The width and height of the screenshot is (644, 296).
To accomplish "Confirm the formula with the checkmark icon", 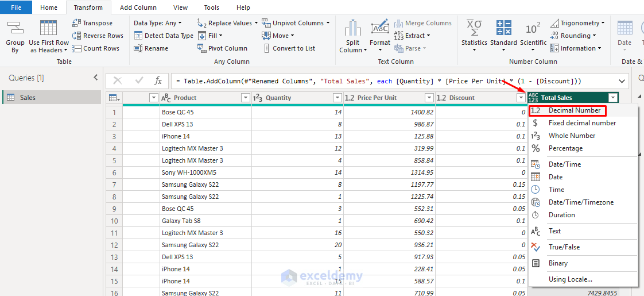I will pos(139,80).
